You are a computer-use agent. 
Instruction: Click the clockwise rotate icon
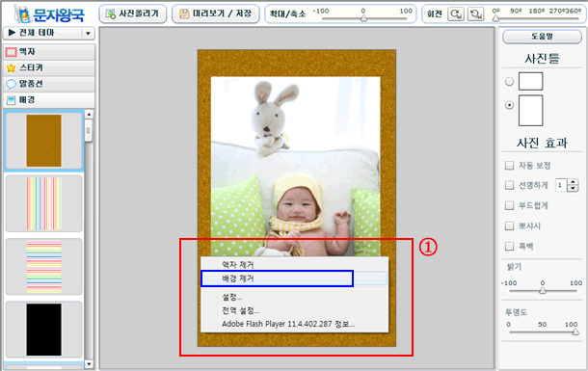tap(456, 14)
